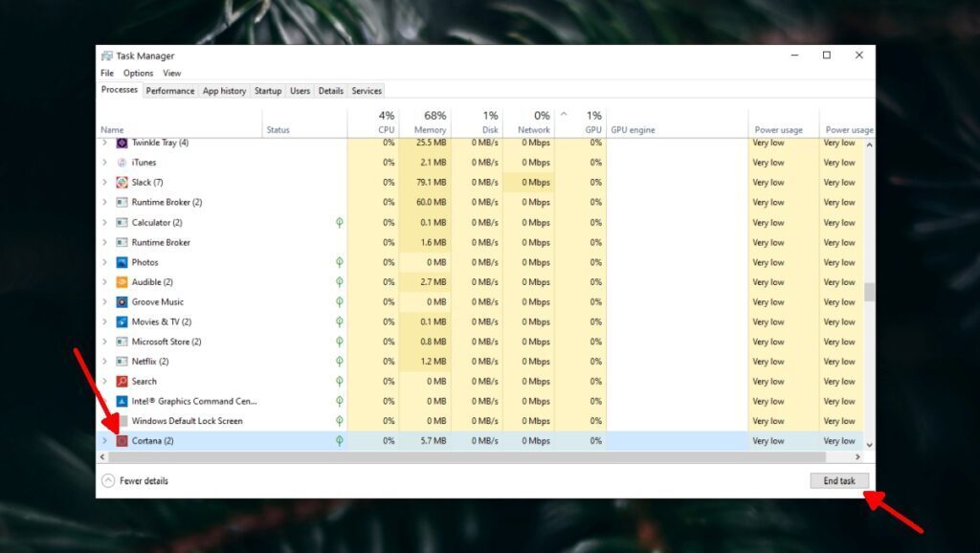Click the Calculator app icon
Viewport: 980px width, 553px height.
pyautogui.click(x=122, y=222)
